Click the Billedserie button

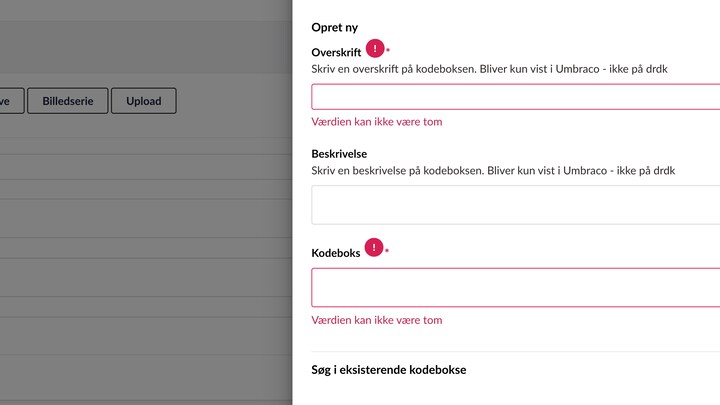[x=67, y=101]
